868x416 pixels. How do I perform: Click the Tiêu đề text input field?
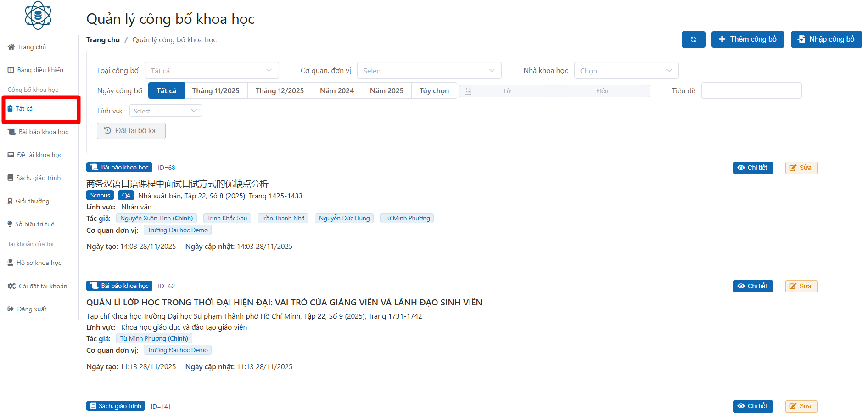751,91
